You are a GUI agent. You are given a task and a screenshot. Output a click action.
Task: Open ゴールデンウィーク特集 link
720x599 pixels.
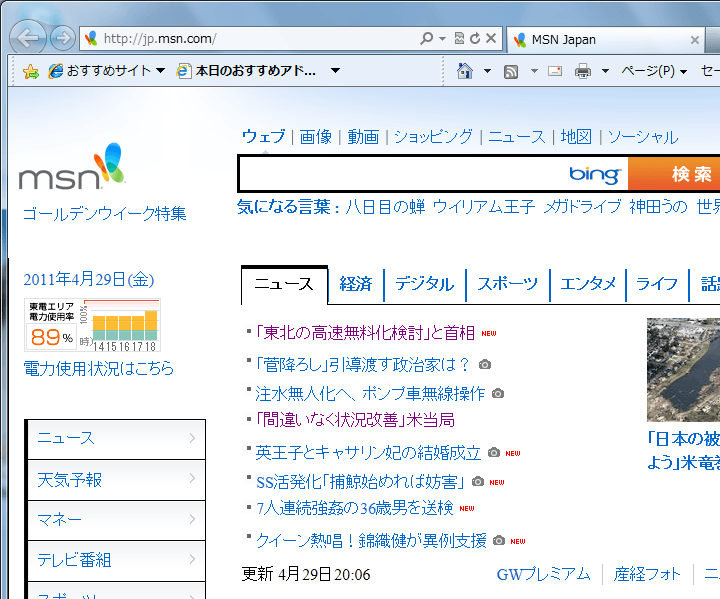pyautogui.click(x=105, y=214)
